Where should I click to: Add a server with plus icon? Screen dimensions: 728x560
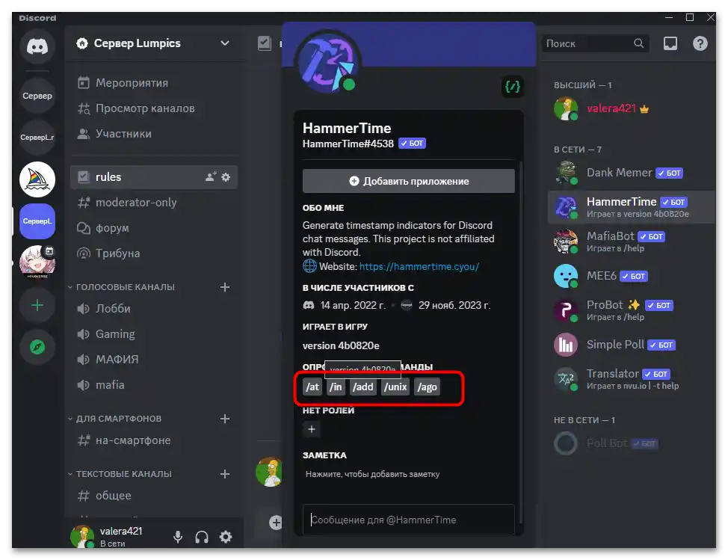[x=37, y=305]
